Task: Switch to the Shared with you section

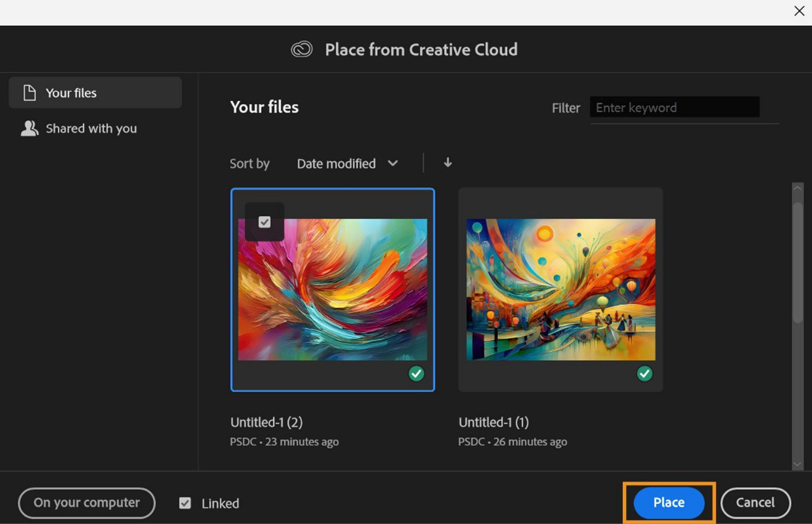Action: click(91, 128)
